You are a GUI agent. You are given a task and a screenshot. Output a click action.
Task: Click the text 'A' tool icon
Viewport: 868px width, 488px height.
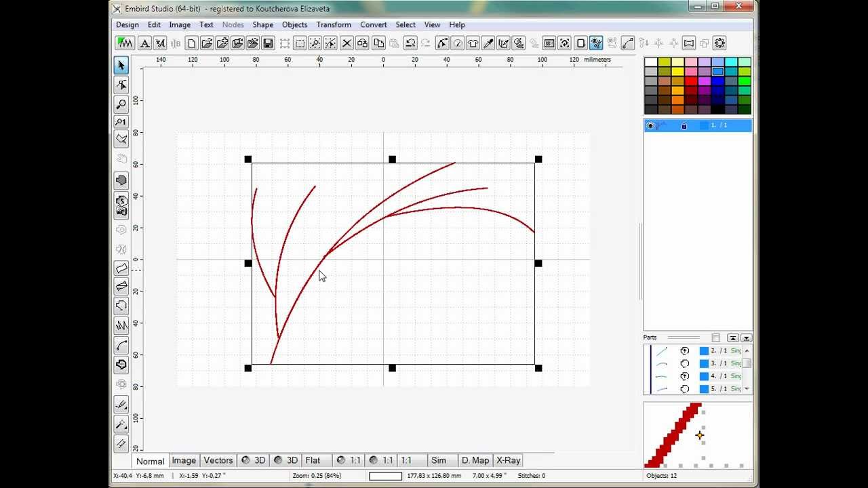(144, 43)
